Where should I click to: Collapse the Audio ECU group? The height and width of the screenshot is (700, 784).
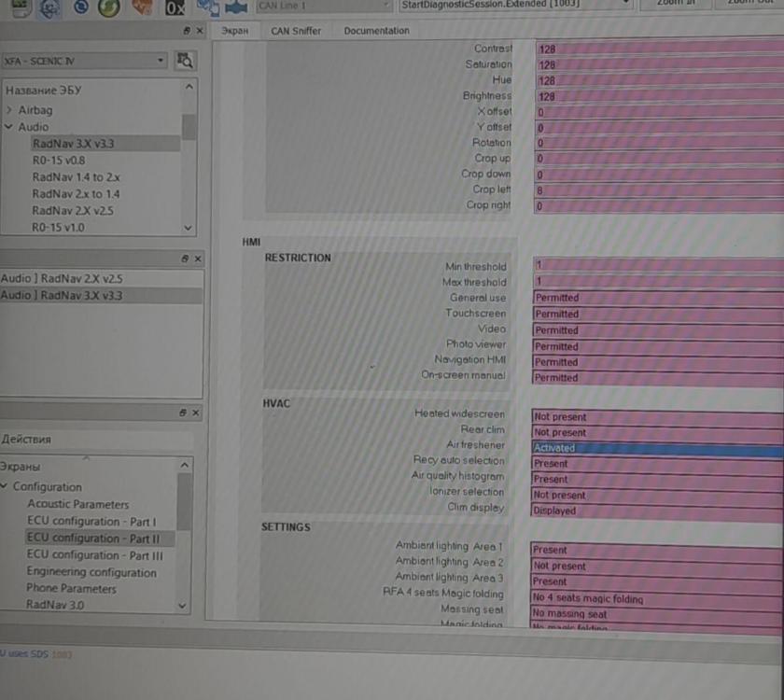[x=8, y=127]
